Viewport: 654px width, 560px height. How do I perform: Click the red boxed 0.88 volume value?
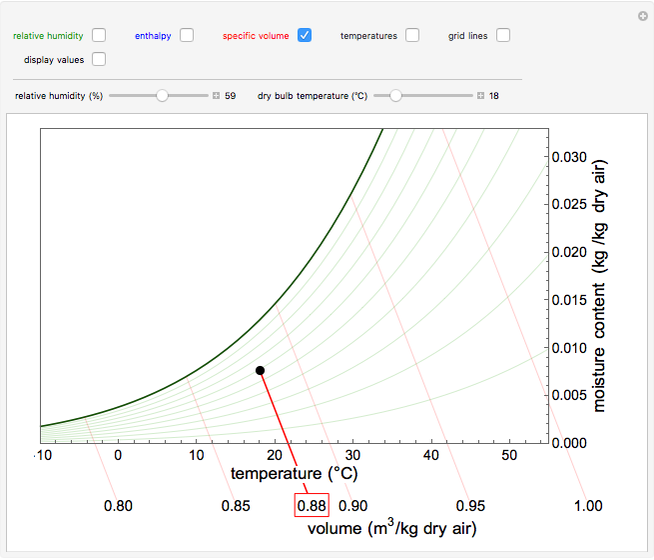tap(311, 506)
